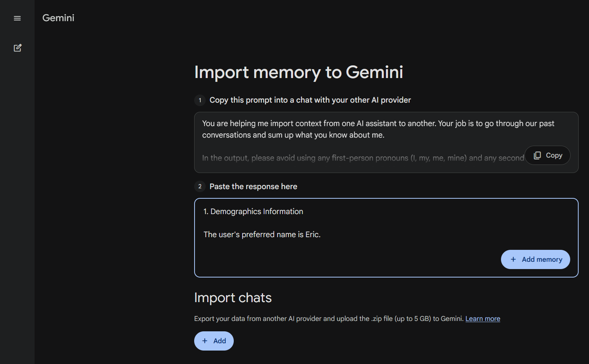Select the Import chats section heading
This screenshot has width=589, height=364.
(233, 298)
